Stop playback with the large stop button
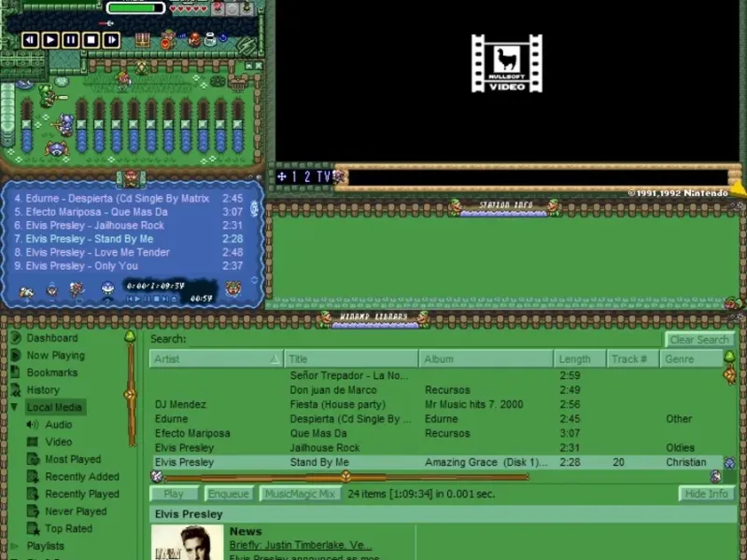This screenshot has width=747, height=560. [x=91, y=40]
